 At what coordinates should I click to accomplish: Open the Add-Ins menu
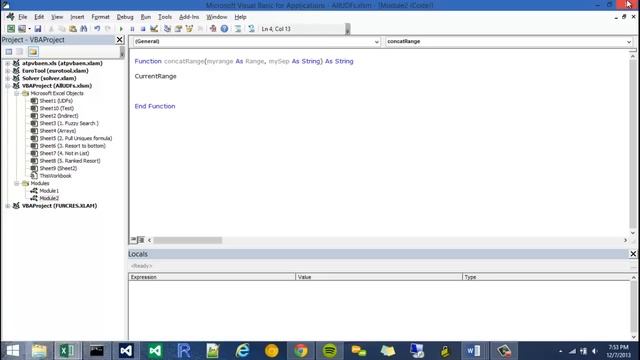[x=189, y=17]
